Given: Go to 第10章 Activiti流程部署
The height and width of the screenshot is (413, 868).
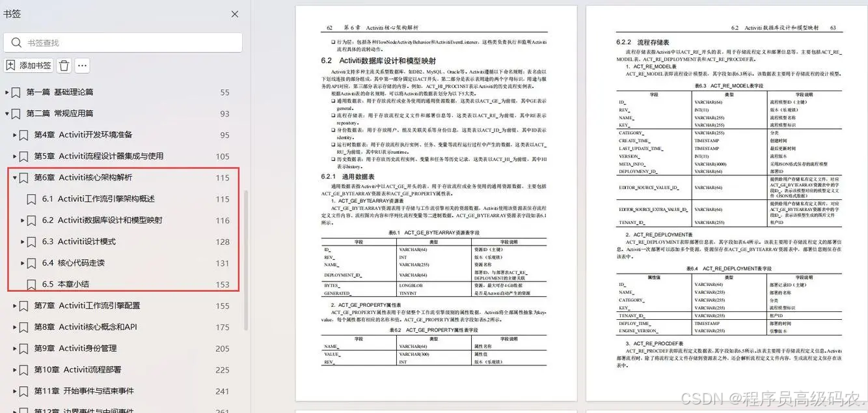Looking at the screenshot, I should [77, 369].
